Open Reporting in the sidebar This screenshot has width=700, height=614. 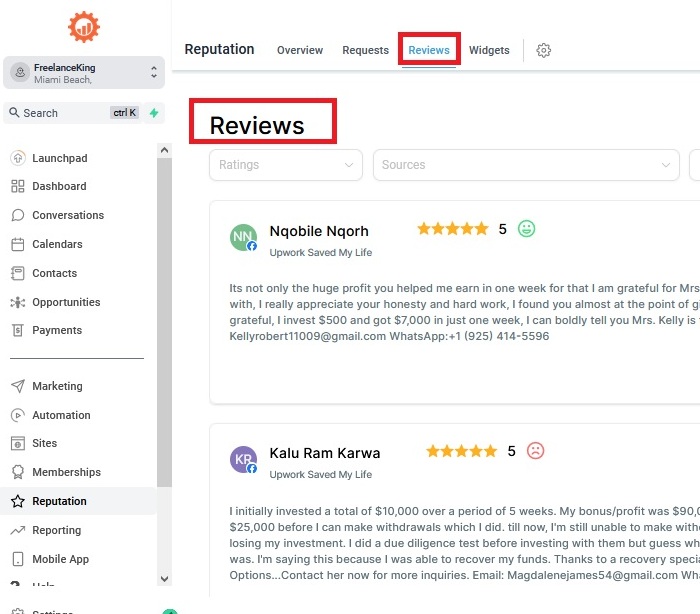pos(56,530)
